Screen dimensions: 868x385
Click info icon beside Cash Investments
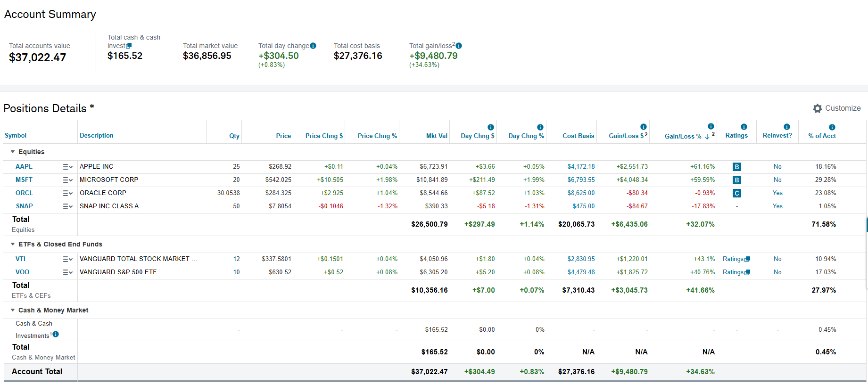56,334
